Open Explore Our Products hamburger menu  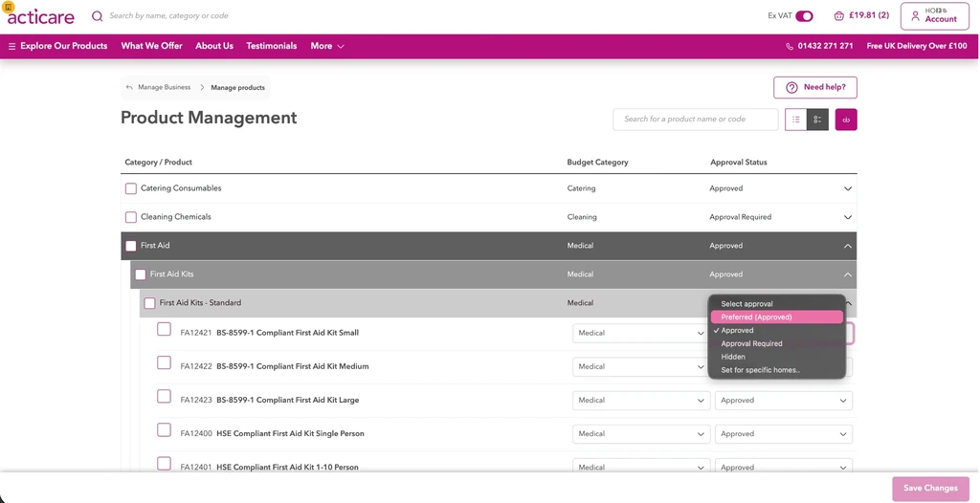(57, 46)
